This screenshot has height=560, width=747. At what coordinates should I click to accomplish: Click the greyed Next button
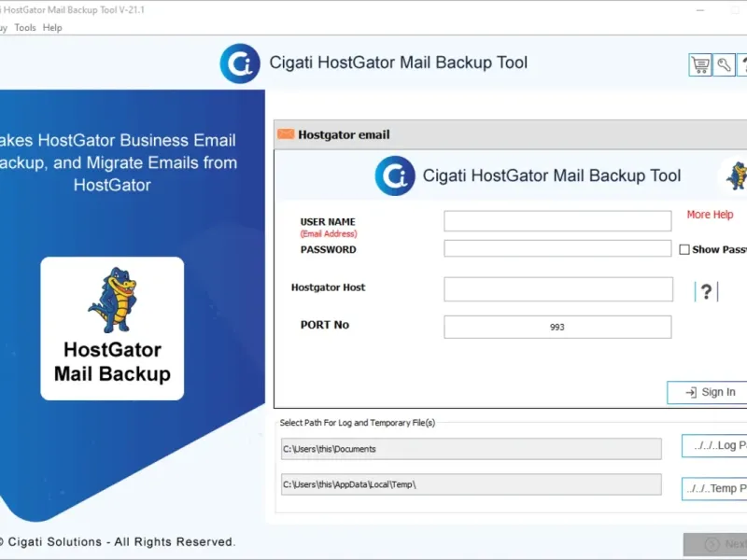point(715,544)
